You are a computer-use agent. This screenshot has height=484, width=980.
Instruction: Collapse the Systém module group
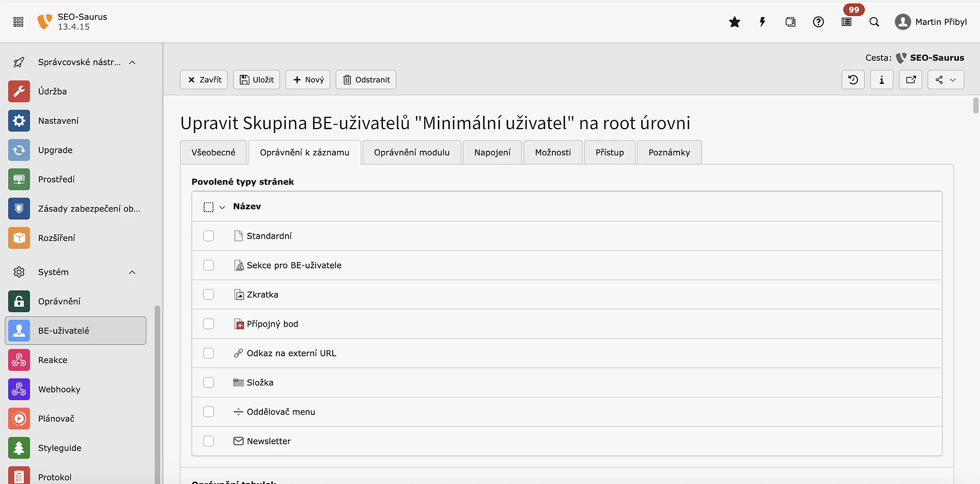tap(132, 272)
